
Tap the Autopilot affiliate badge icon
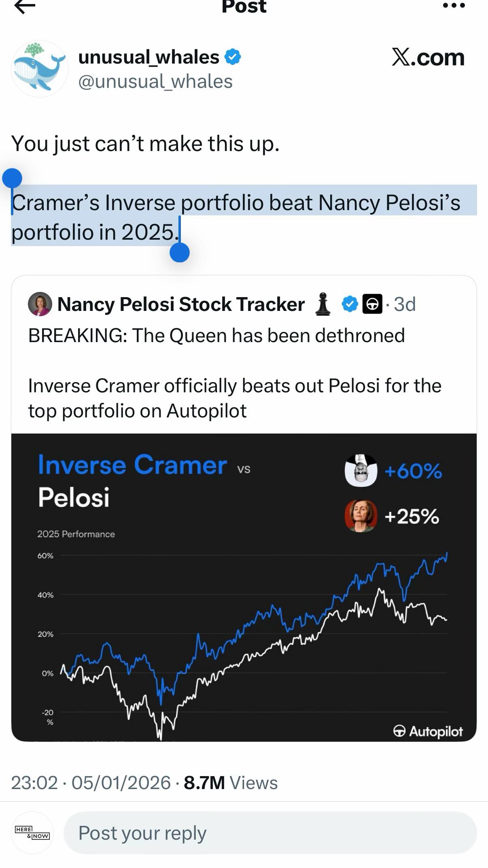click(372, 304)
